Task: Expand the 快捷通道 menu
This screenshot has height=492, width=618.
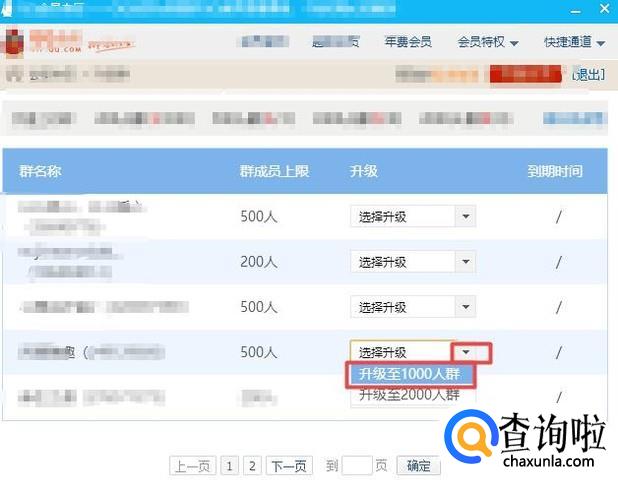Action: pos(574,42)
